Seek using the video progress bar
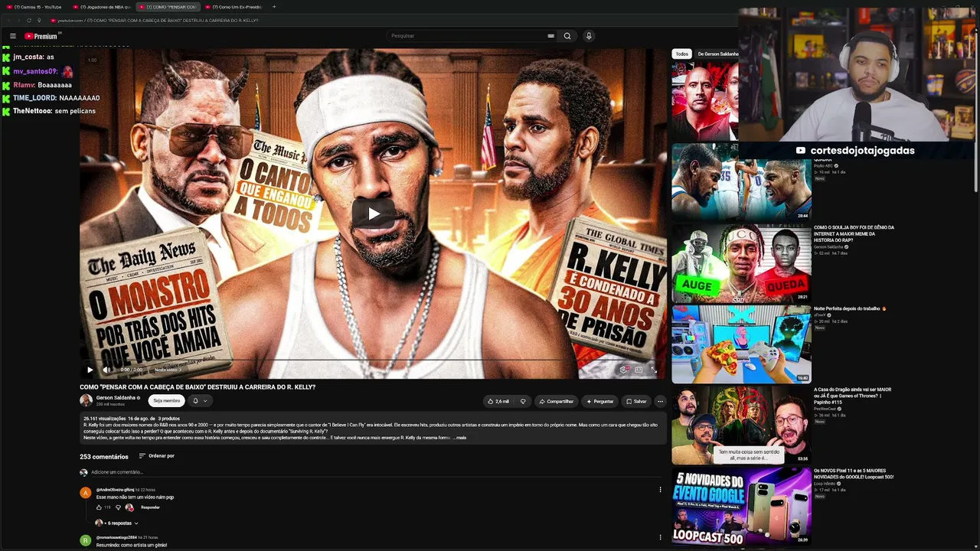Viewport: 980px width, 551px height. (373, 360)
